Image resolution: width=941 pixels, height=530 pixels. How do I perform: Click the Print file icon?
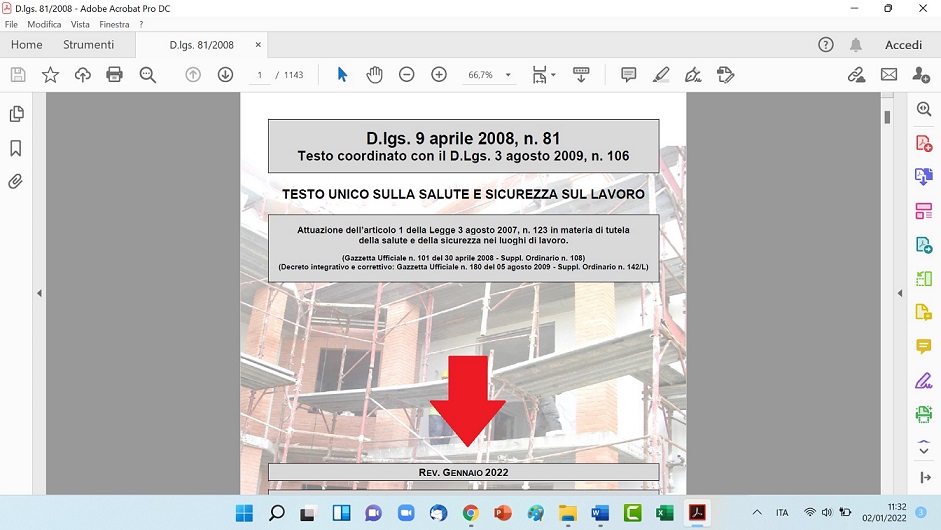tap(114, 75)
